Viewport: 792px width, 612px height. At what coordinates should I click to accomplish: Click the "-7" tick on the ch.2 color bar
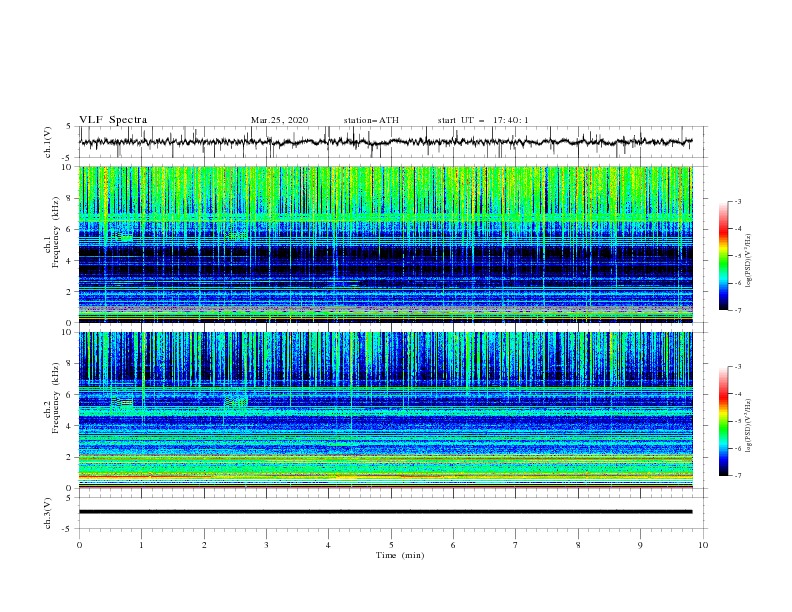(737, 476)
